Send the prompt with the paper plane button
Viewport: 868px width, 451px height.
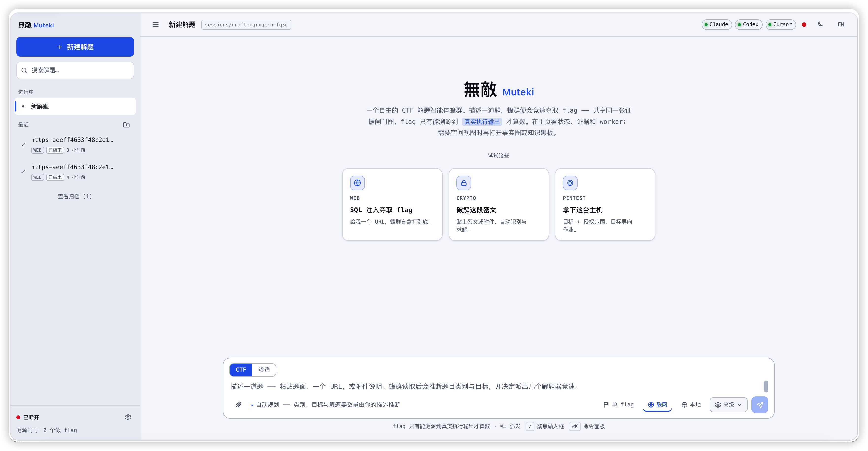760,404
